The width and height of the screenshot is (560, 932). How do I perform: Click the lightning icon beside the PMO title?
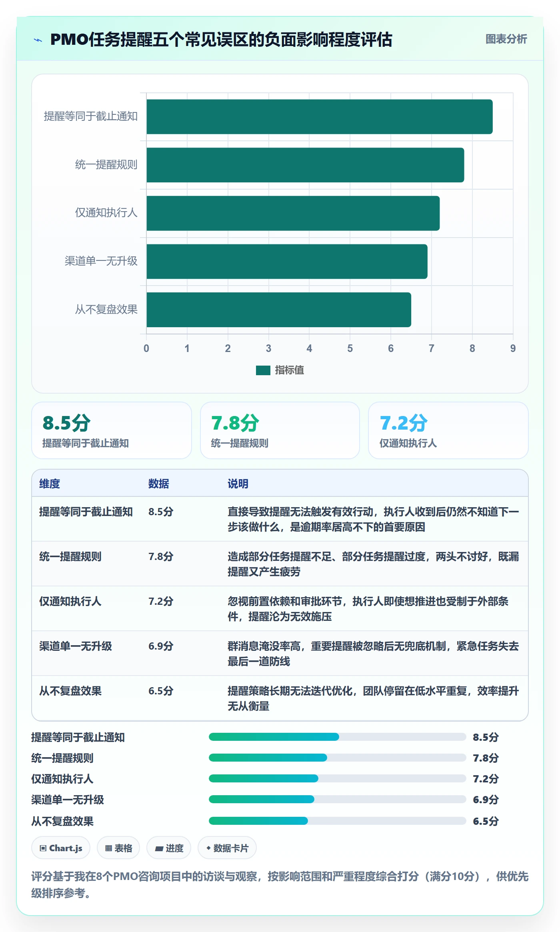click(x=38, y=40)
